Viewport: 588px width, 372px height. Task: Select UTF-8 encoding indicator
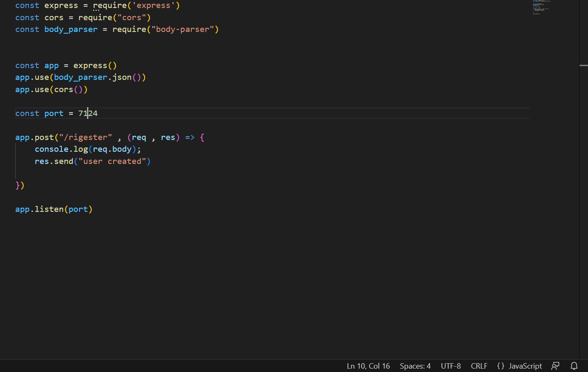[x=451, y=366]
